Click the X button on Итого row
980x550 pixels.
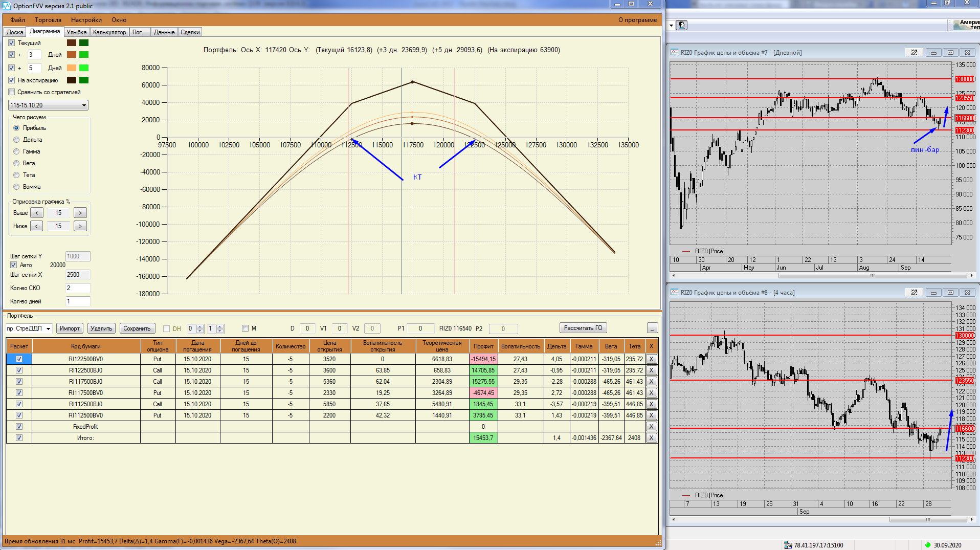[651, 438]
